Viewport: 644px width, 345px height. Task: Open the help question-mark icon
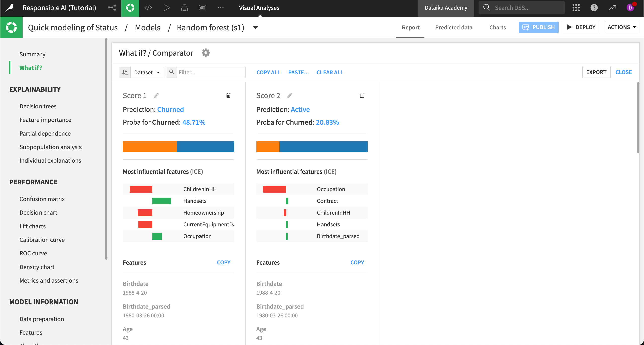[594, 8]
